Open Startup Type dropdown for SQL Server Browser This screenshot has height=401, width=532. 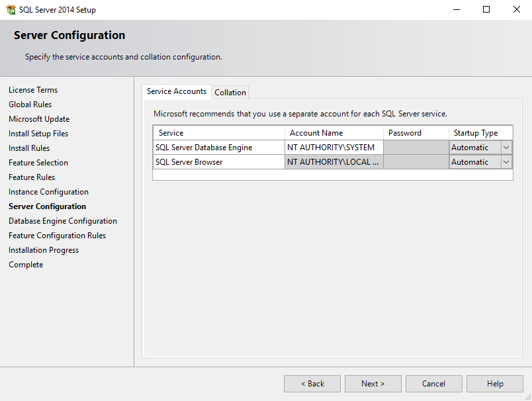click(x=506, y=162)
